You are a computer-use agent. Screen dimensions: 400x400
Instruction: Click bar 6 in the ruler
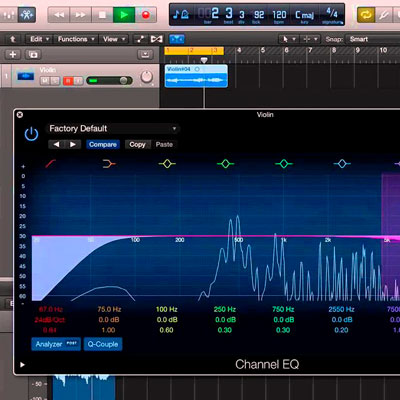[x=286, y=50]
